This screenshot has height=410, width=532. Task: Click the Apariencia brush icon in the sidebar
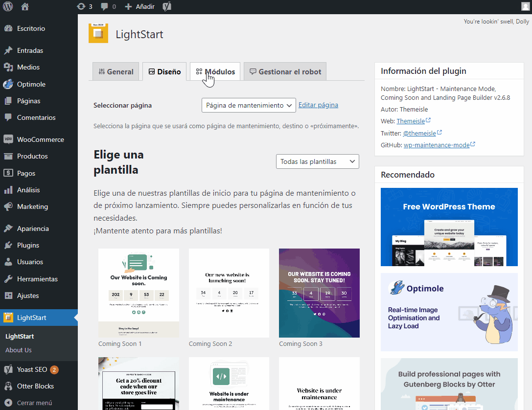[8, 228]
